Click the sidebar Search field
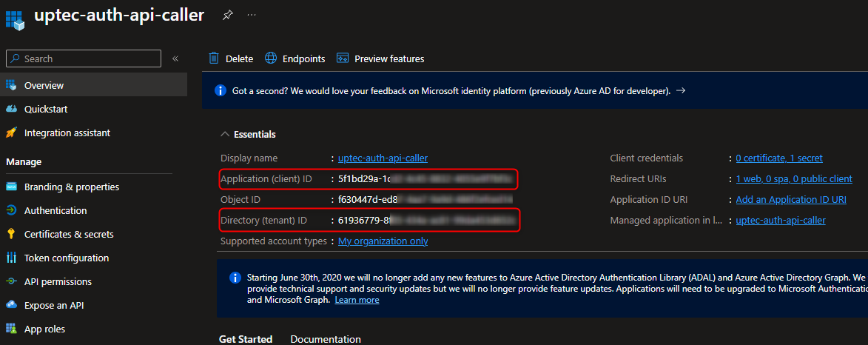Image resolution: width=868 pixels, height=345 pixels. (84, 58)
